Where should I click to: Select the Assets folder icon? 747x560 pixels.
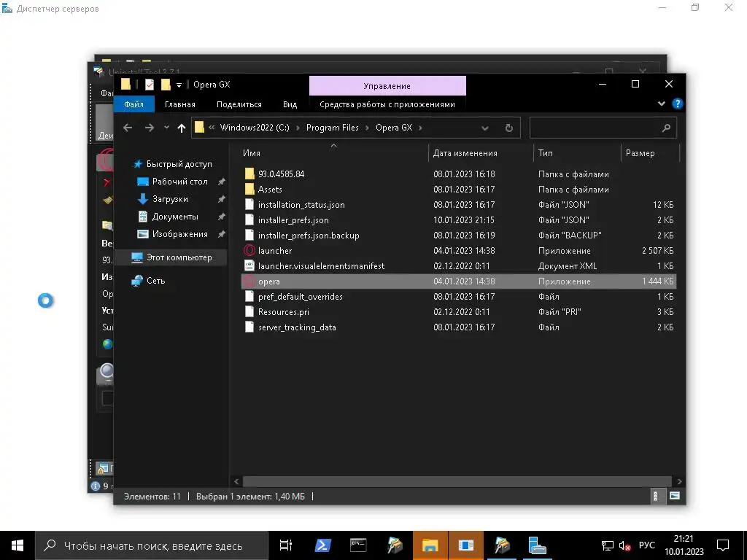click(x=249, y=189)
